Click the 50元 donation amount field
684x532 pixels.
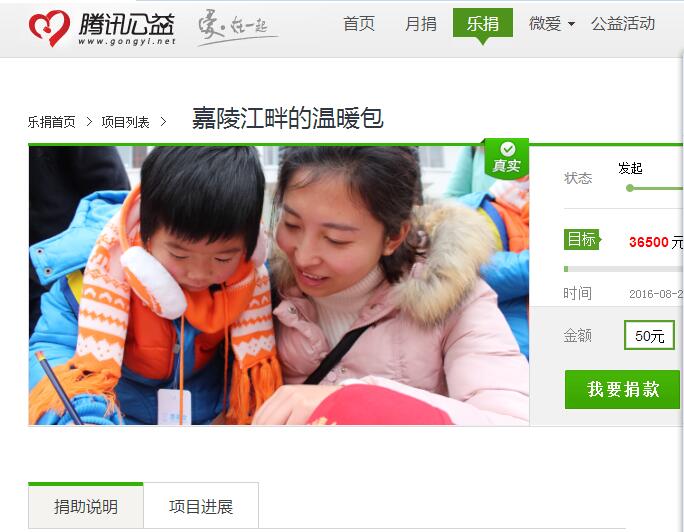click(x=650, y=335)
